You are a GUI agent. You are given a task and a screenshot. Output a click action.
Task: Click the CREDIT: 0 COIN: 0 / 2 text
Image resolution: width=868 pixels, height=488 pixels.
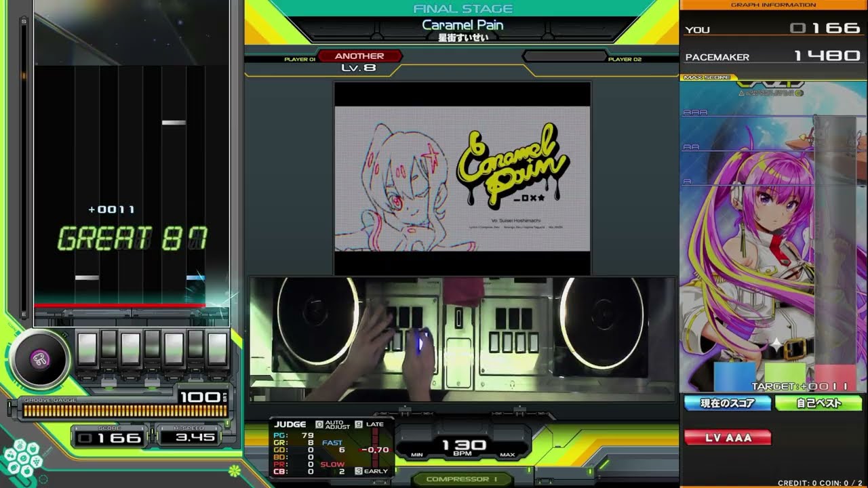tap(821, 483)
